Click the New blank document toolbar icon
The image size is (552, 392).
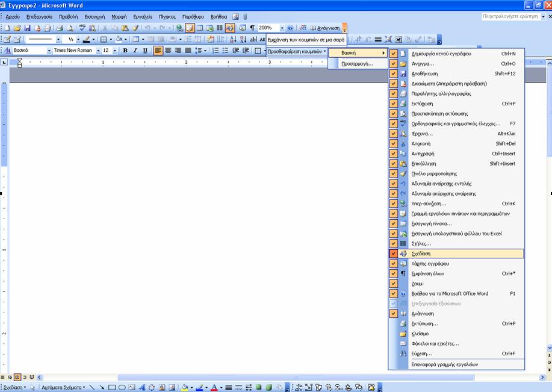pyautogui.click(x=7, y=28)
